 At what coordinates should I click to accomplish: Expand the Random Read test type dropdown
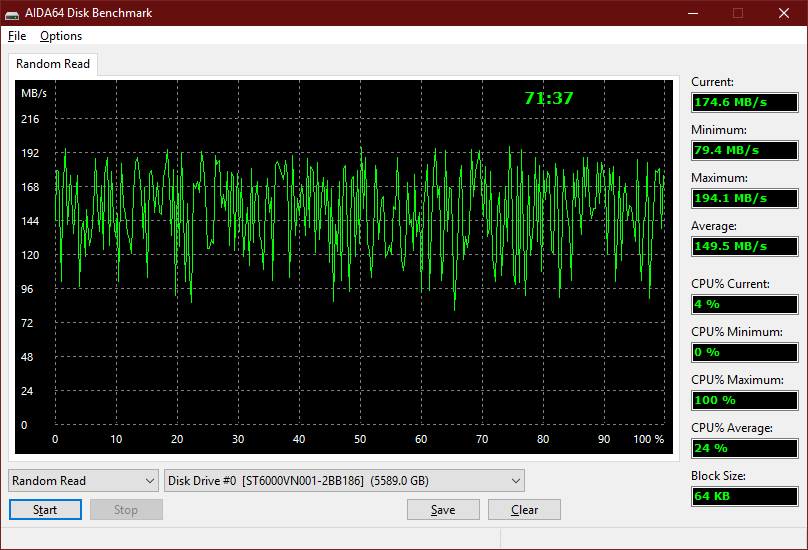[x=83, y=480]
